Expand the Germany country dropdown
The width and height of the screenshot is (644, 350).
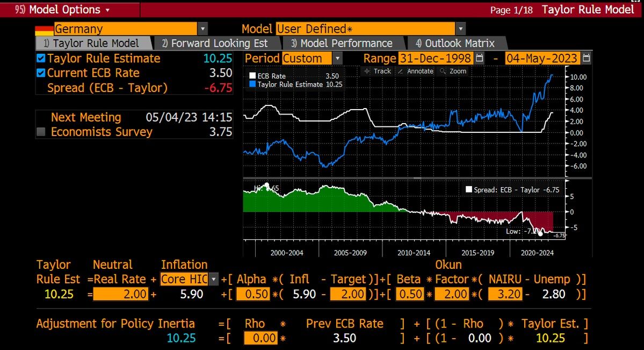(202, 29)
